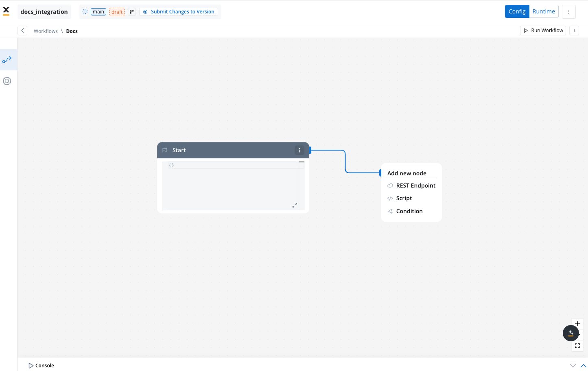588x371 pixels.
Task: Select the main branch tag
Action: click(x=98, y=12)
